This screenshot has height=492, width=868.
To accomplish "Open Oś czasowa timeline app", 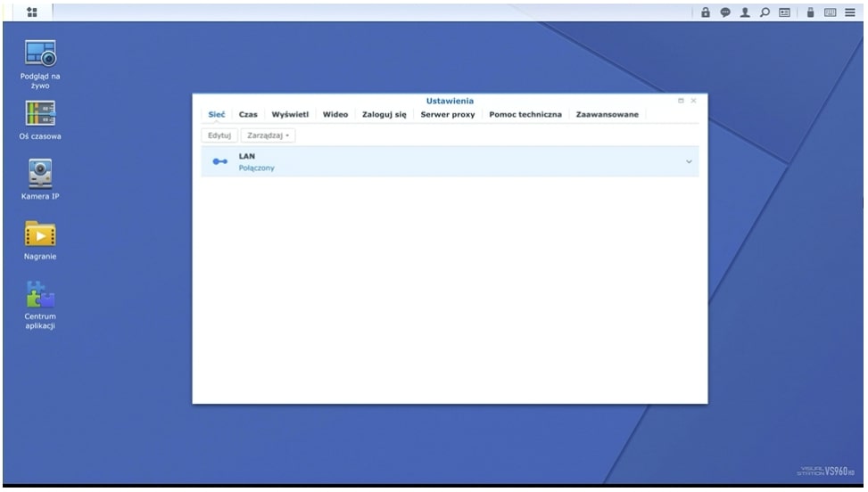I will [40, 114].
